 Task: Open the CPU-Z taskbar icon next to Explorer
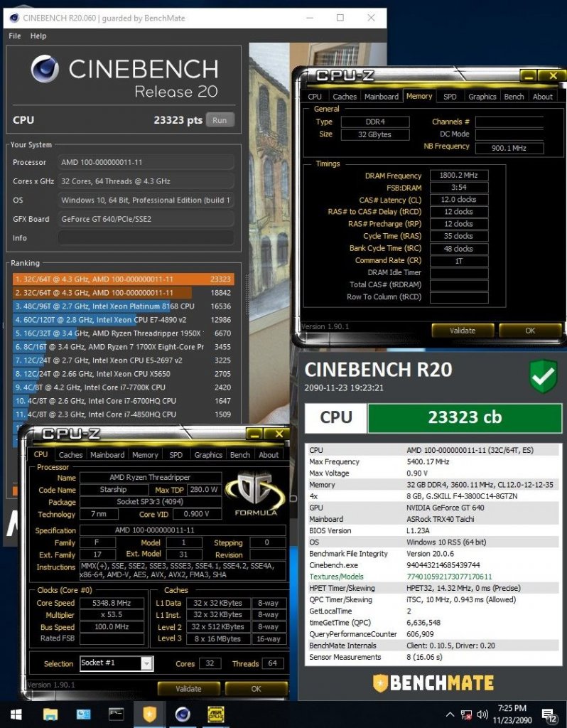pyautogui.click(x=84, y=715)
